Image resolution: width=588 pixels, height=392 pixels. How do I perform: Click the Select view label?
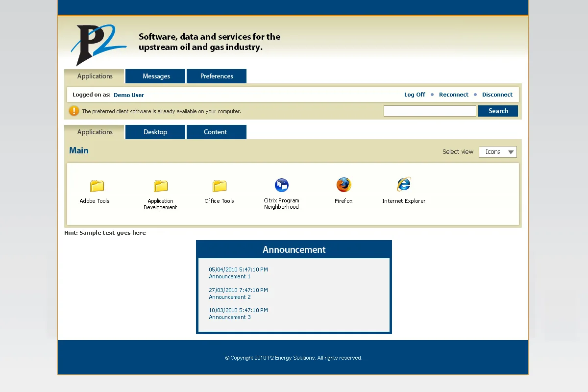click(458, 152)
